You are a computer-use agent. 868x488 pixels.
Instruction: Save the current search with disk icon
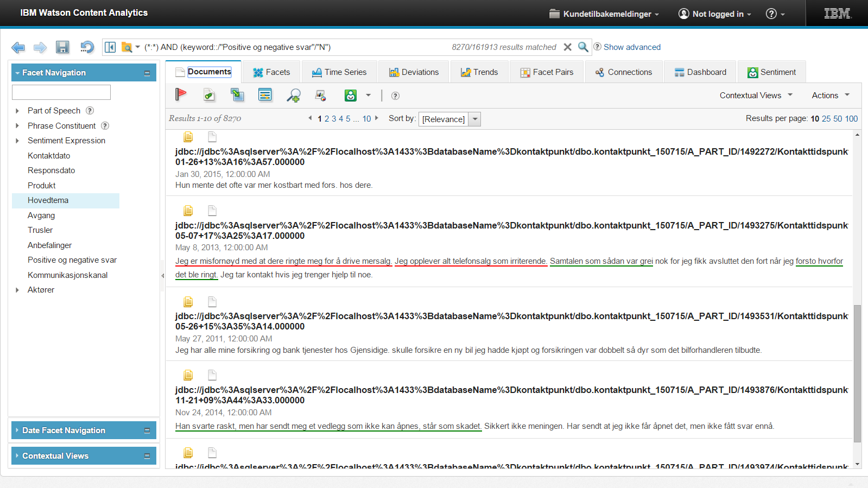click(x=62, y=47)
